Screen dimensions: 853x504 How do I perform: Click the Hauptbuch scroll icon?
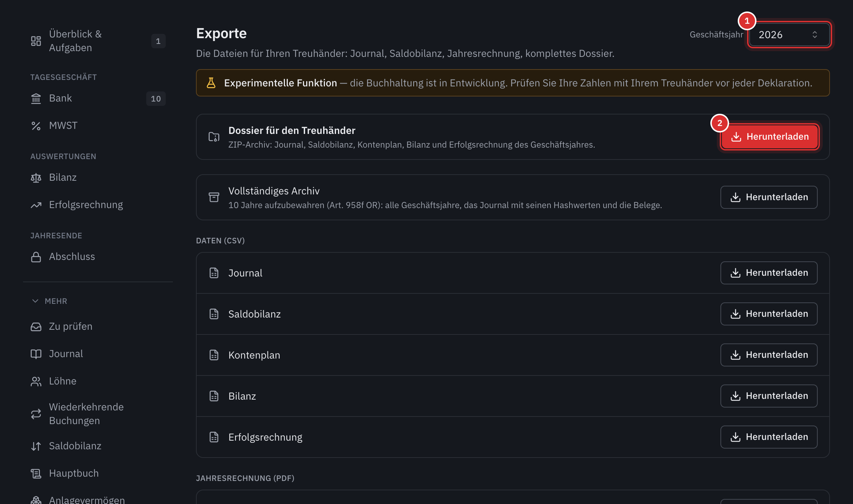coord(36,473)
